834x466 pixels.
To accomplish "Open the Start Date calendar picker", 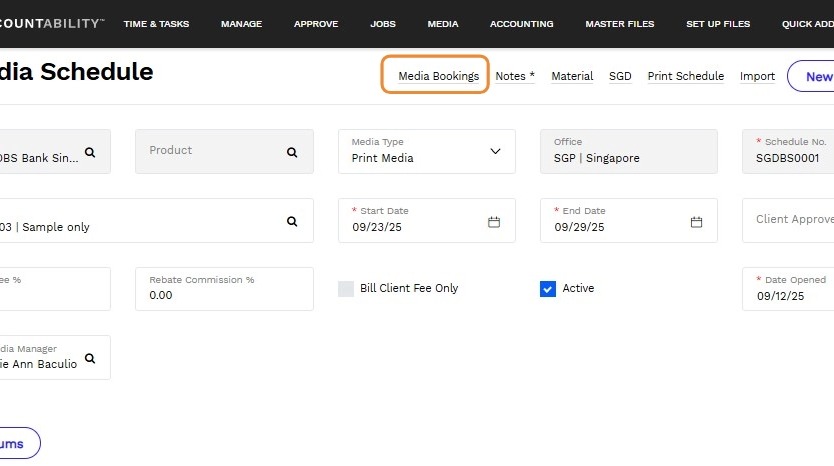I will point(494,222).
